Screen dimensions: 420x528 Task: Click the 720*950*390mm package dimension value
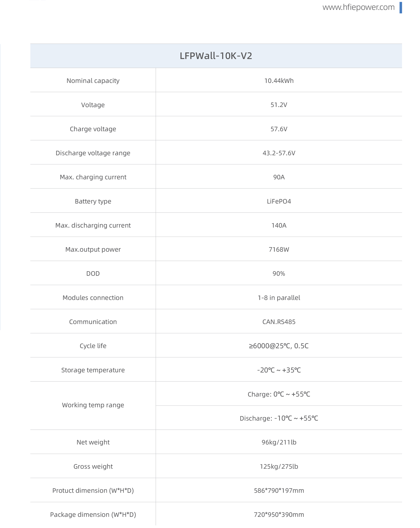pyautogui.click(x=279, y=514)
